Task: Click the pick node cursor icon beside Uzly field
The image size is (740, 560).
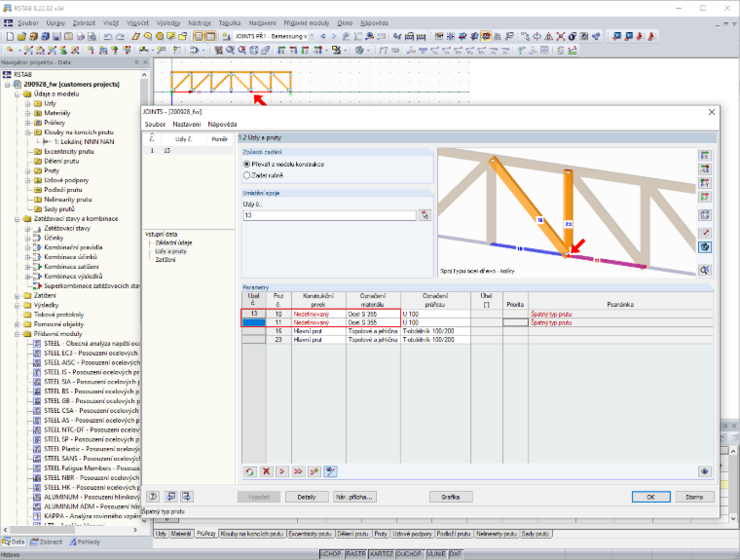Action: 425,215
